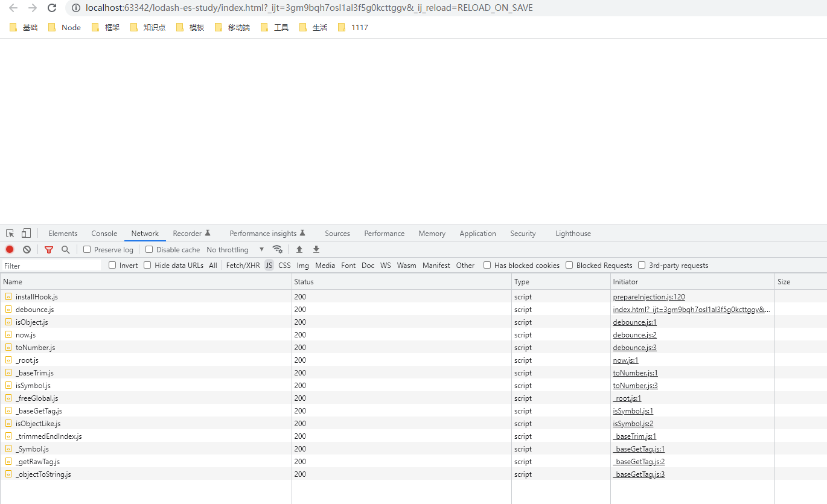Select the _trimmedEndIndex.js request row
This screenshot has height=504, width=827.
413,436
